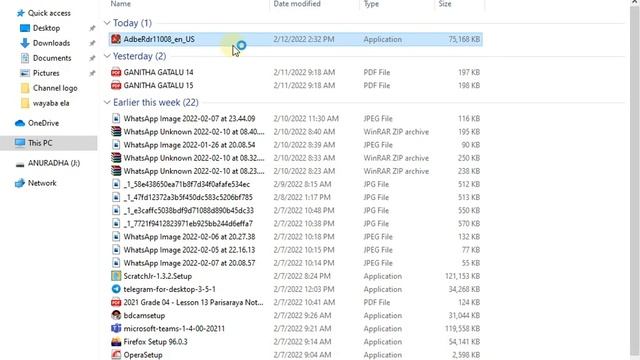Screen dimensions: 640x360
Task: Select GANITHA GATALU 14 PDF icon
Action: tap(116, 72)
